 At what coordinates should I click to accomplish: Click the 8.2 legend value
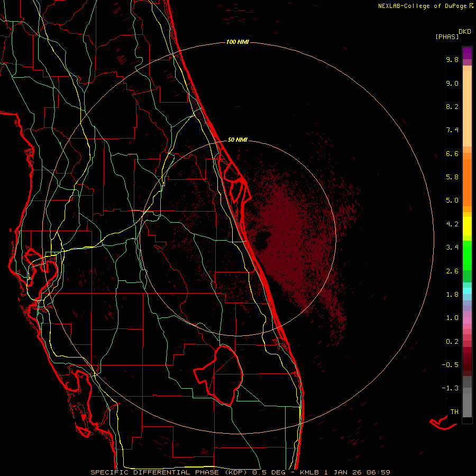(452, 106)
